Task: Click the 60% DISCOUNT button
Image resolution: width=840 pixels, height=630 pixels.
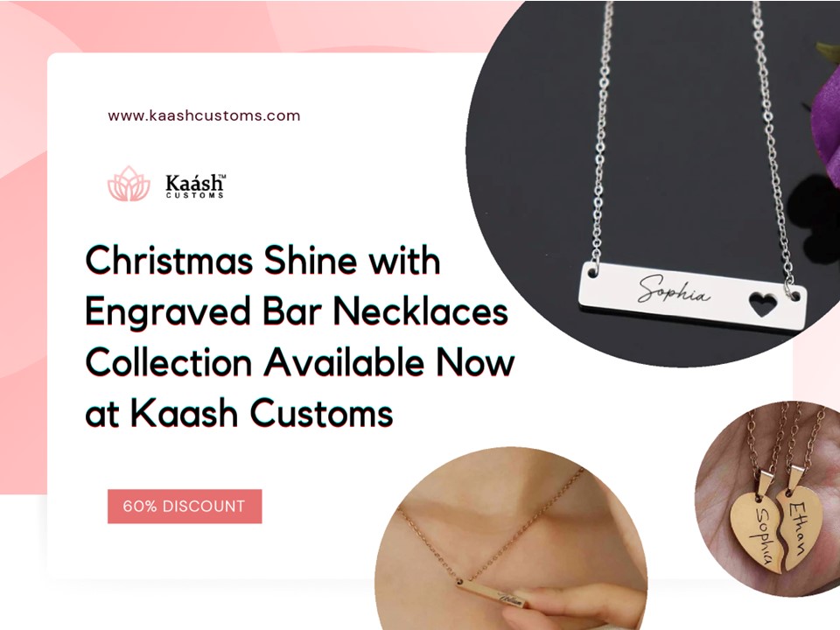Action: [x=185, y=507]
